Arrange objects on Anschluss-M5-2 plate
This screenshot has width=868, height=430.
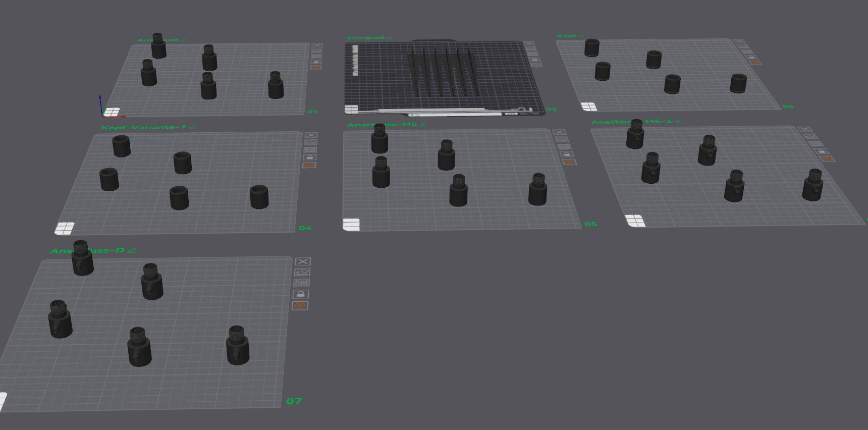[x=816, y=143]
